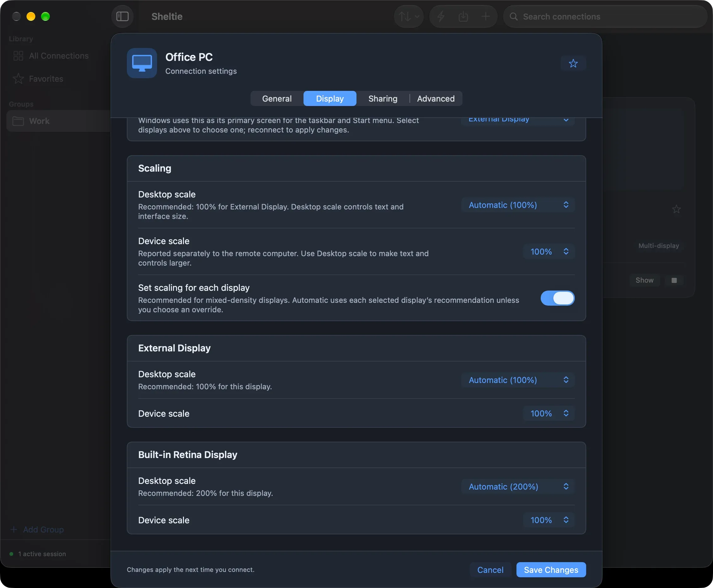Click the External Display section heading
The image size is (713, 588).
point(174,348)
